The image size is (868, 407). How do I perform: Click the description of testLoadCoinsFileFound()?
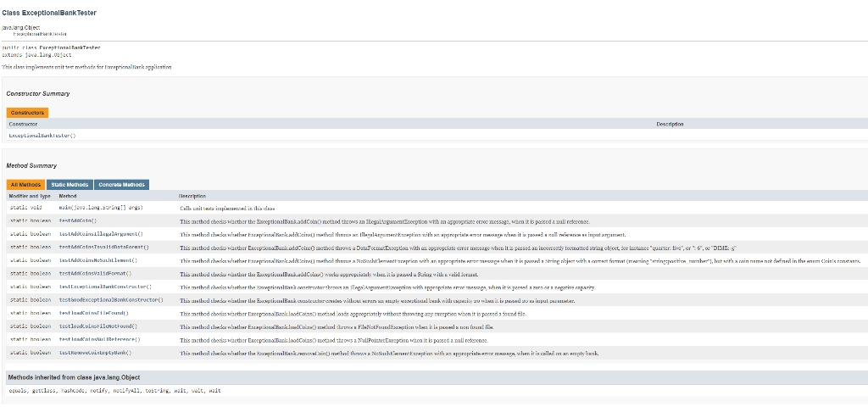353,314
